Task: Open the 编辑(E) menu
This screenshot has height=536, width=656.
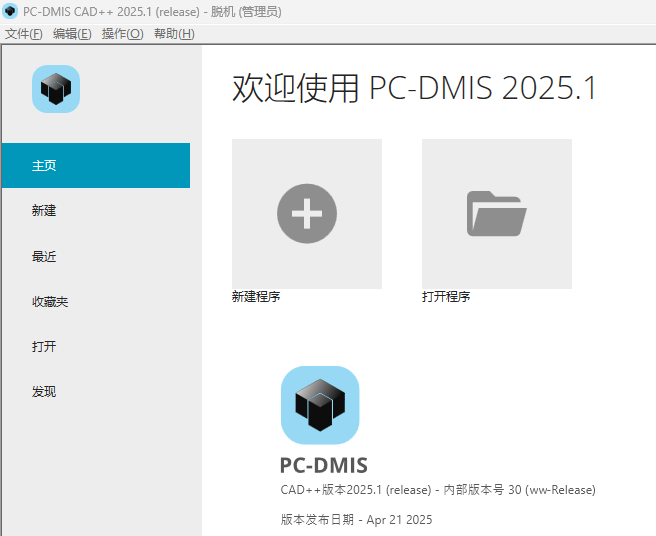Action: click(x=72, y=34)
